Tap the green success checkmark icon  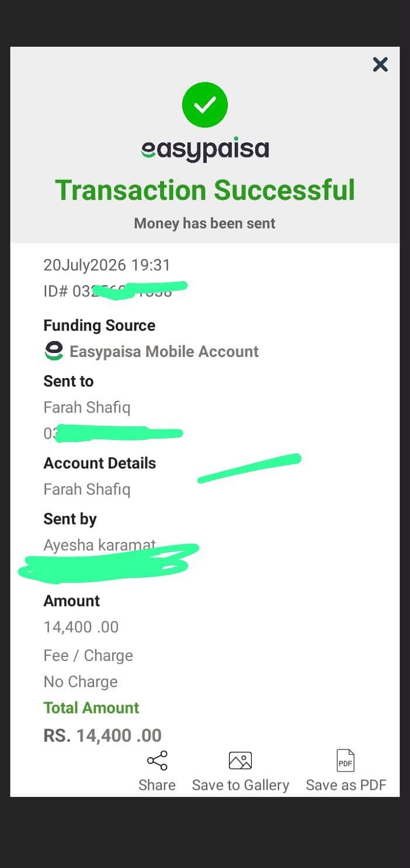205,105
